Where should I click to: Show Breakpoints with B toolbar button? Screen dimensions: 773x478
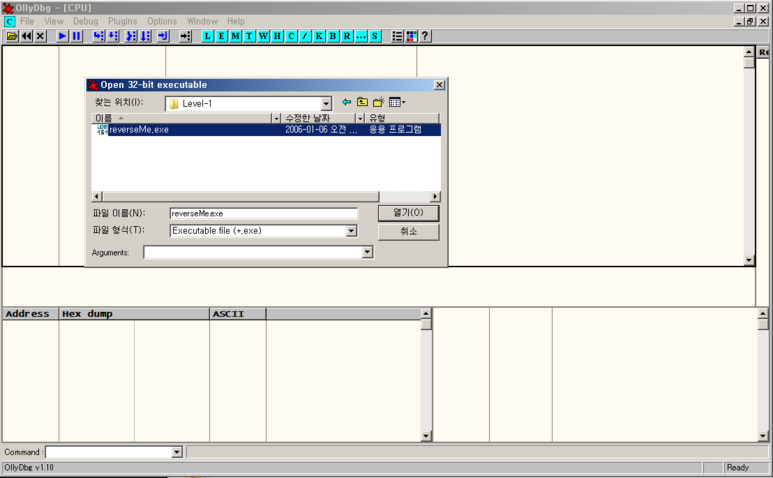333,36
